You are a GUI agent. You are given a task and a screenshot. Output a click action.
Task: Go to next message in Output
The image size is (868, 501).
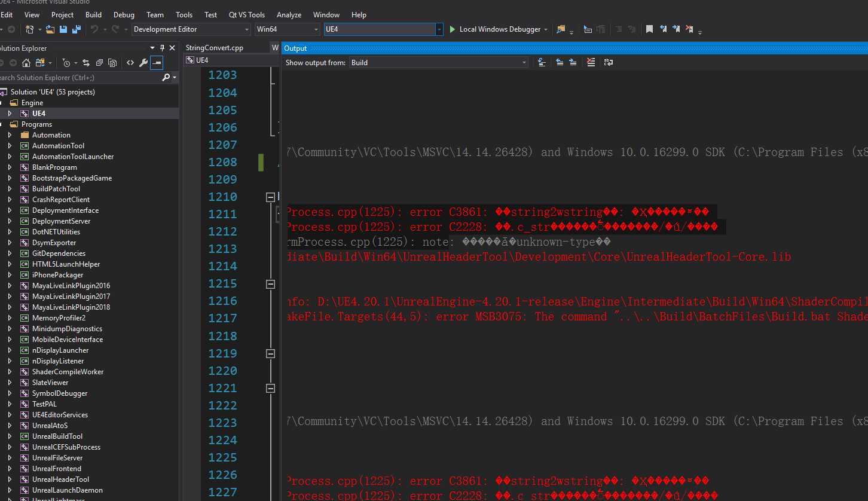point(573,62)
